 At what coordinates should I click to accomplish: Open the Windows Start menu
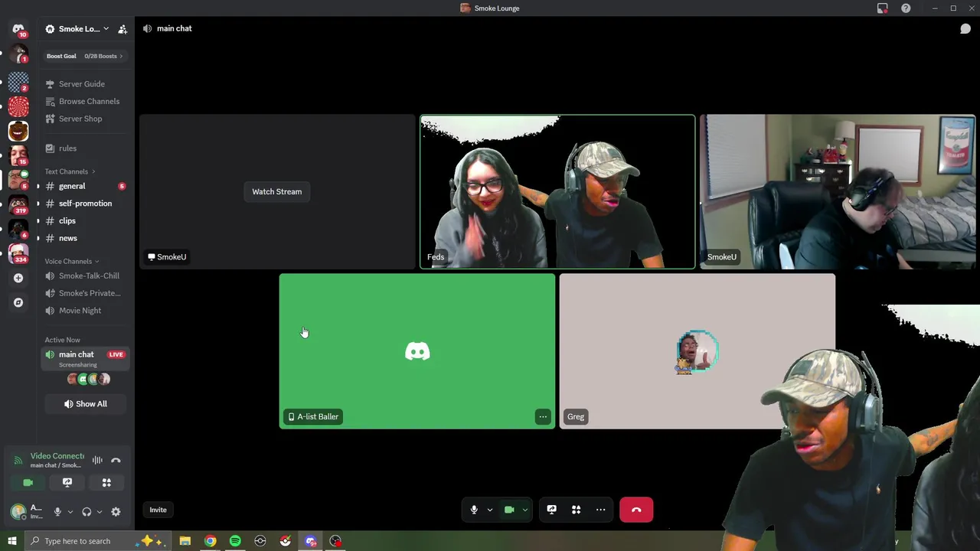(x=11, y=541)
